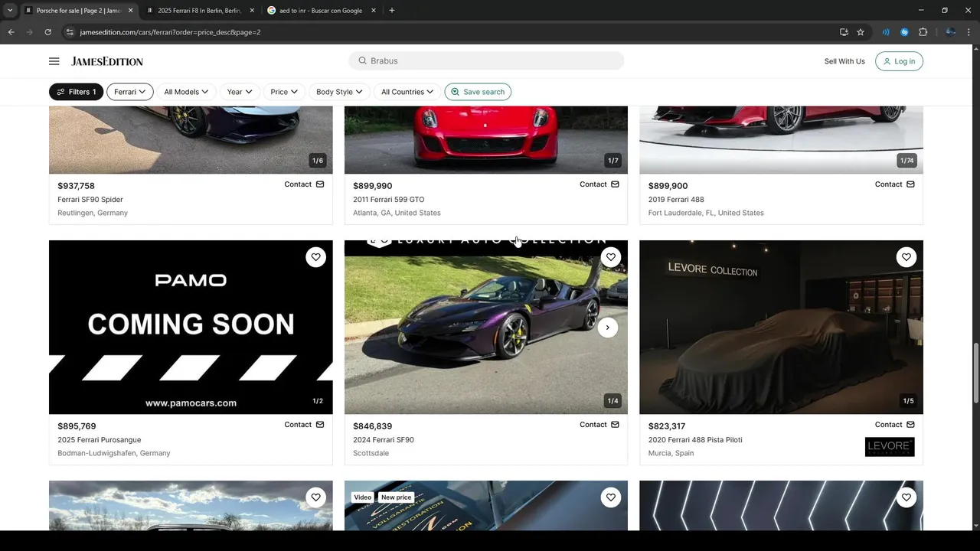The width and height of the screenshot is (980, 551).
Task: Open the covered car Levore Collection photo
Action: (781, 328)
